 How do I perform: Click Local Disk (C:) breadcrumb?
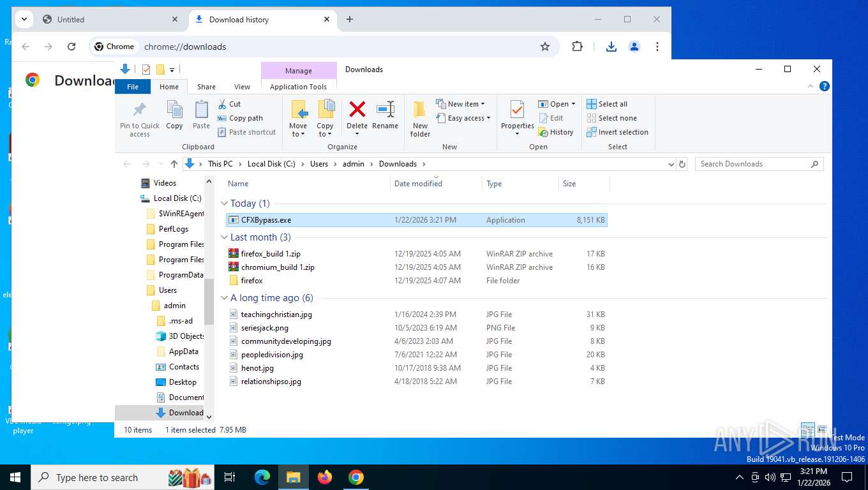271,164
